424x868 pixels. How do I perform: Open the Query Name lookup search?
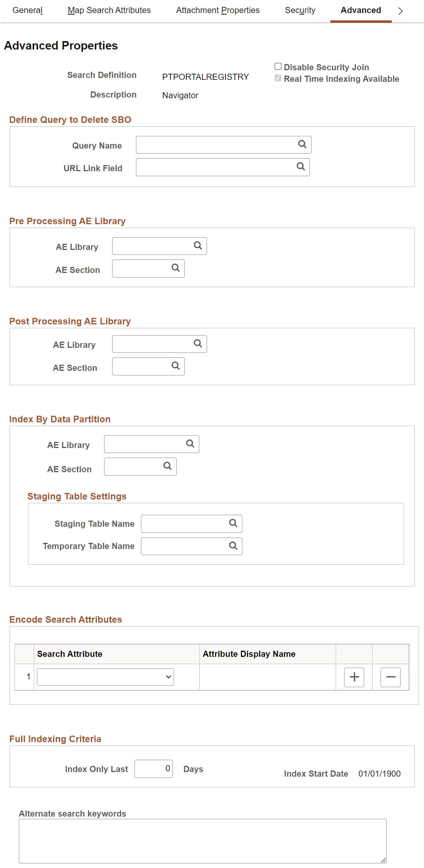tap(302, 144)
